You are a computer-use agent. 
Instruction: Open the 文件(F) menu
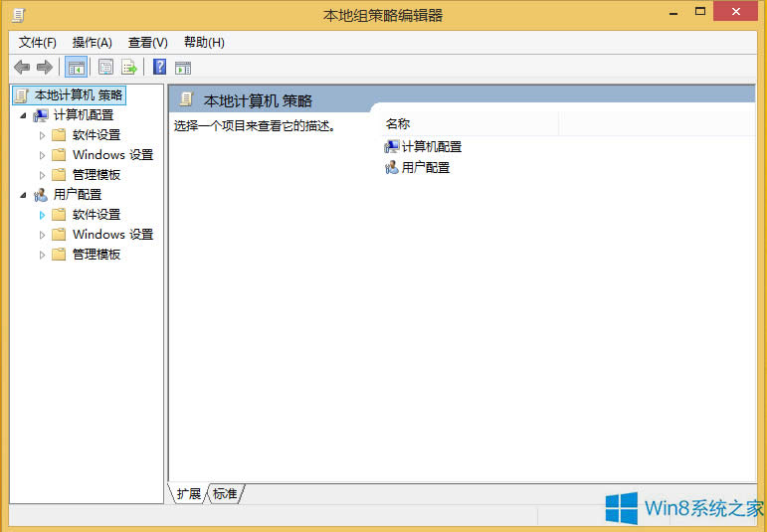[x=38, y=43]
